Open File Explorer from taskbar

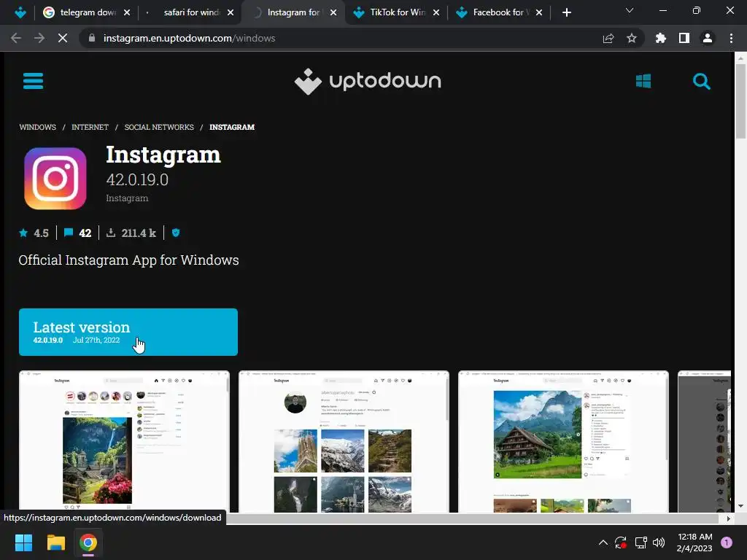tap(55, 542)
